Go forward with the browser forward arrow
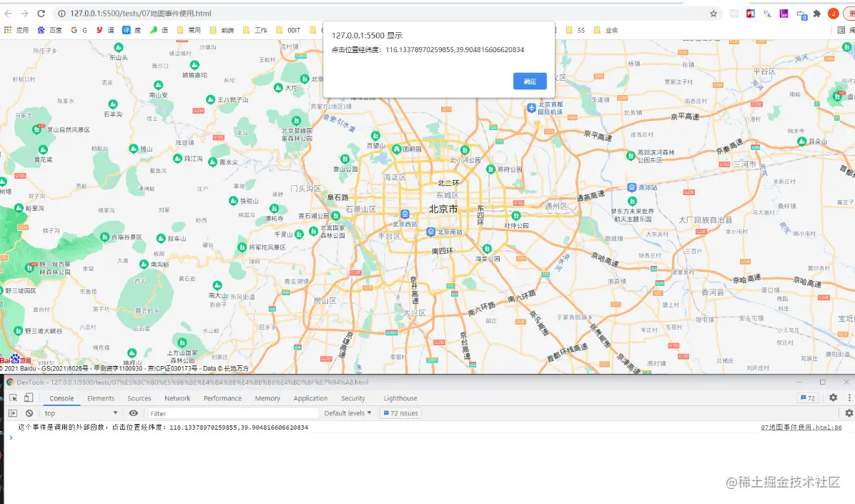855x504 pixels. 24,13
